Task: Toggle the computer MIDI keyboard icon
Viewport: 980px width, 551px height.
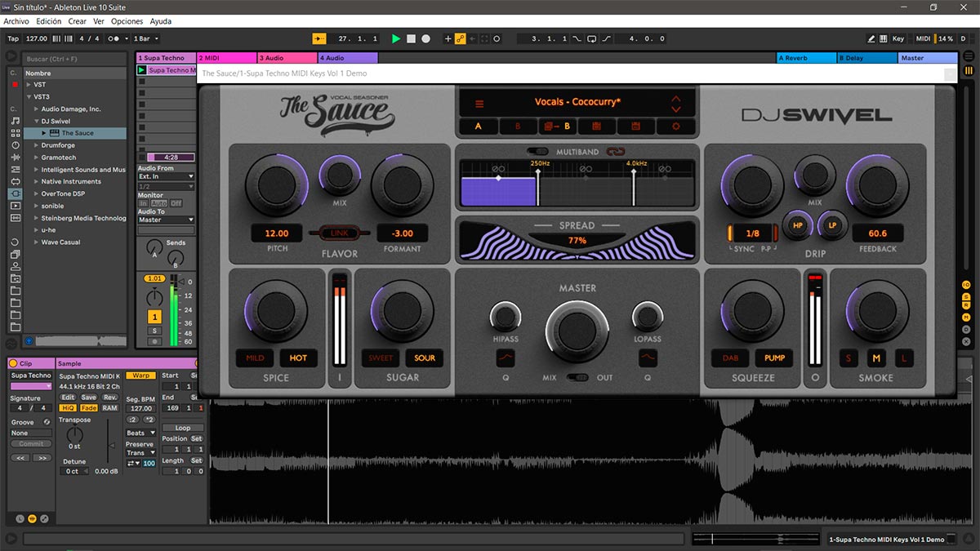Action: 884,38
